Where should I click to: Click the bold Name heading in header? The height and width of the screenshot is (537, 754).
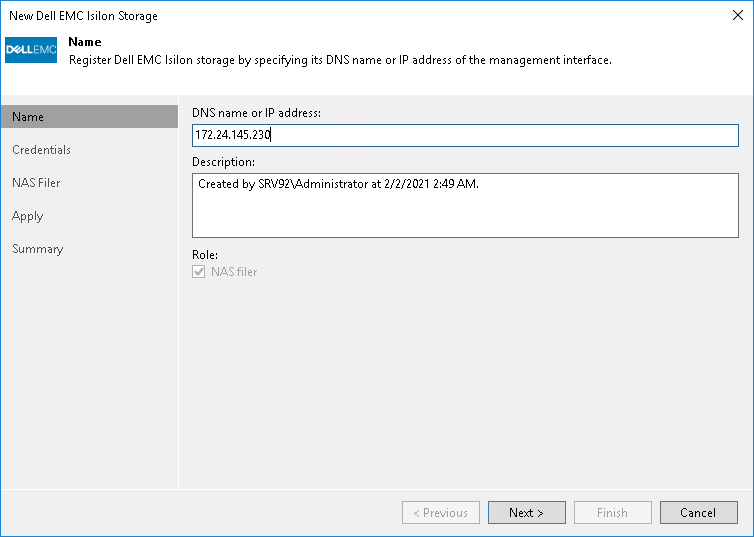pos(84,42)
